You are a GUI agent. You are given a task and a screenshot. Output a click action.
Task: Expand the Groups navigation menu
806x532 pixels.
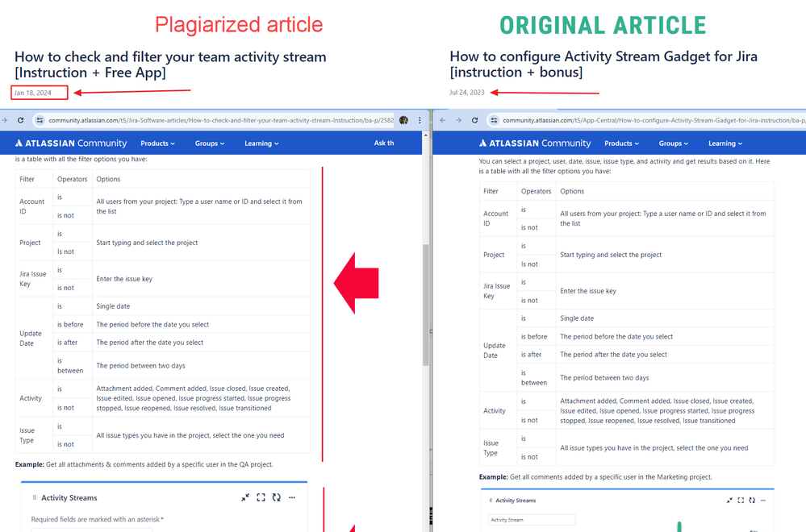pyautogui.click(x=209, y=143)
